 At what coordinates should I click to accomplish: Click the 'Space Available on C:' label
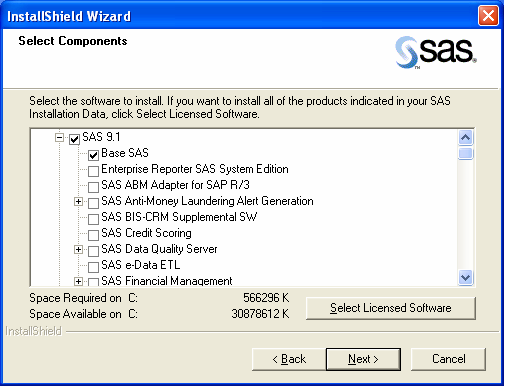83,314
